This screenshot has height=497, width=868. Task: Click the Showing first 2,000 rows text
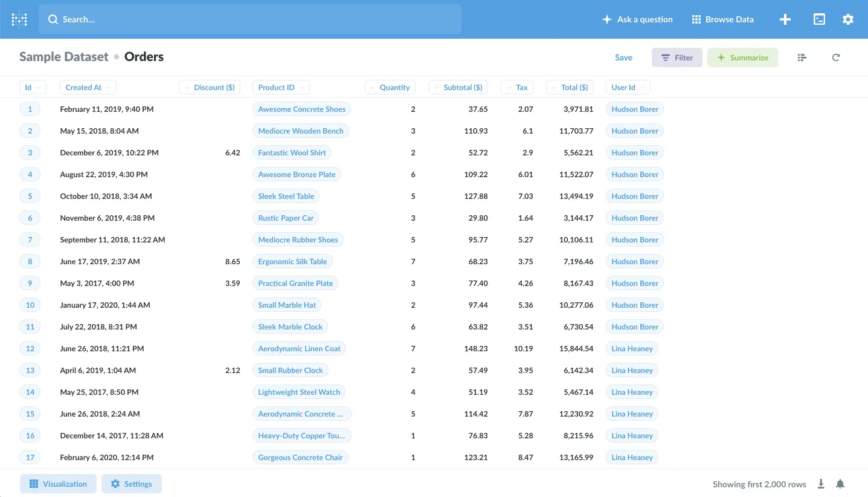point(759,484)
